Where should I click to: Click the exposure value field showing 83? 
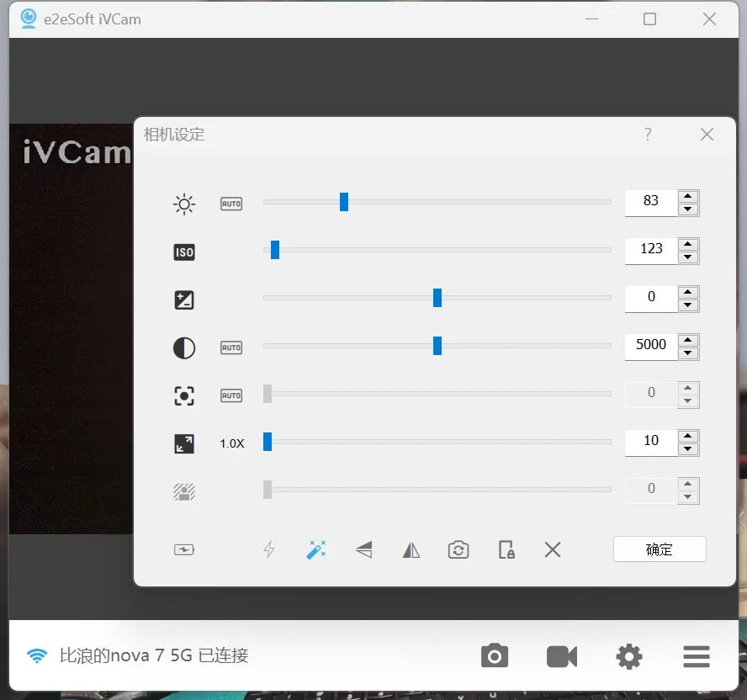651,203
